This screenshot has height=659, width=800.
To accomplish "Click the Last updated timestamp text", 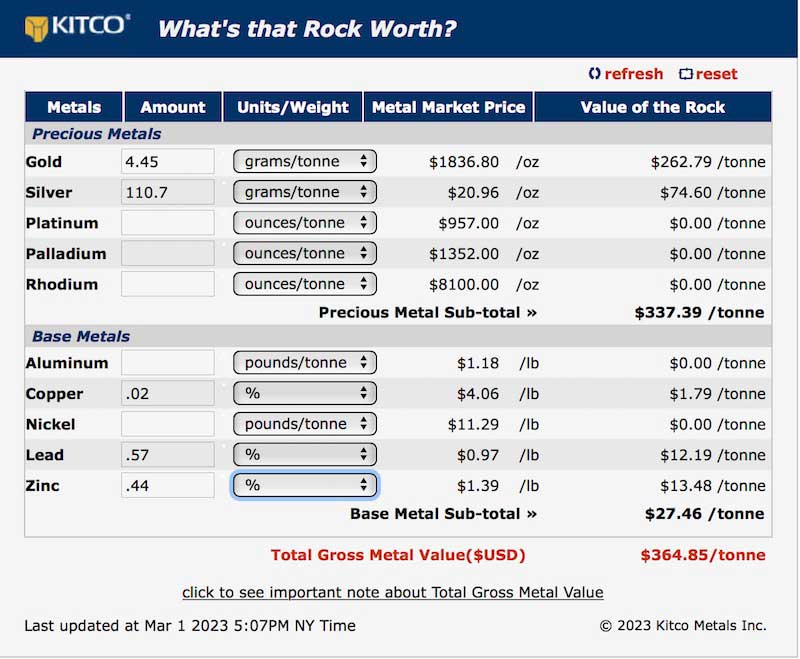I will click(190, 625).
